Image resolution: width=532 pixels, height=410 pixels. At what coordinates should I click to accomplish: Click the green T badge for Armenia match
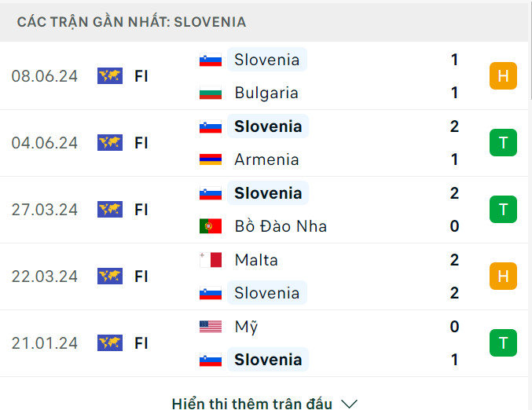(503, 143)
